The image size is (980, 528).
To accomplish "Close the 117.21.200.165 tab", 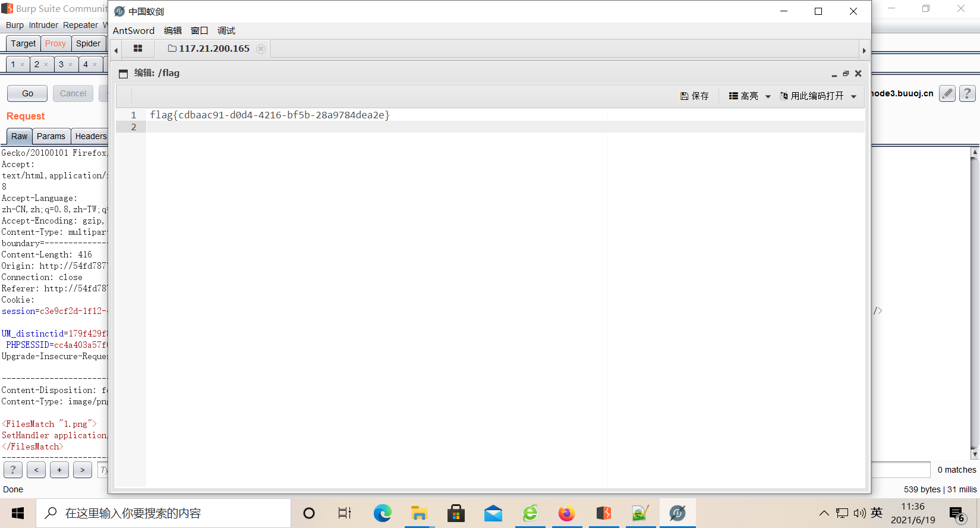I will coord(261,49).
